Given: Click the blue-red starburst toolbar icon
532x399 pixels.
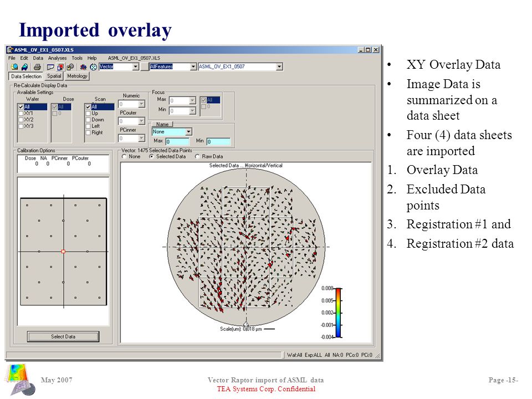Looking at the screenshot, I should 84,67.
